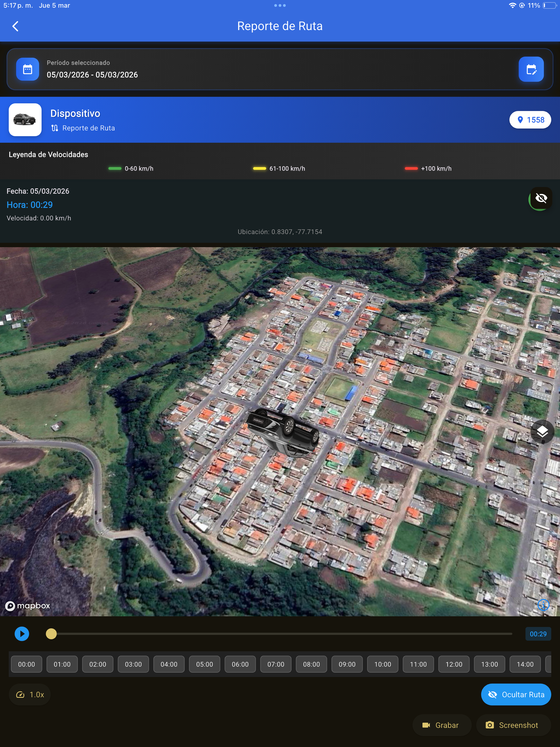Image resolution: width=560 pixels, height=747 pixels.
Task: Click the date range 05/03/2026 - 05/03/2026
Action: [x=92, y=75]
